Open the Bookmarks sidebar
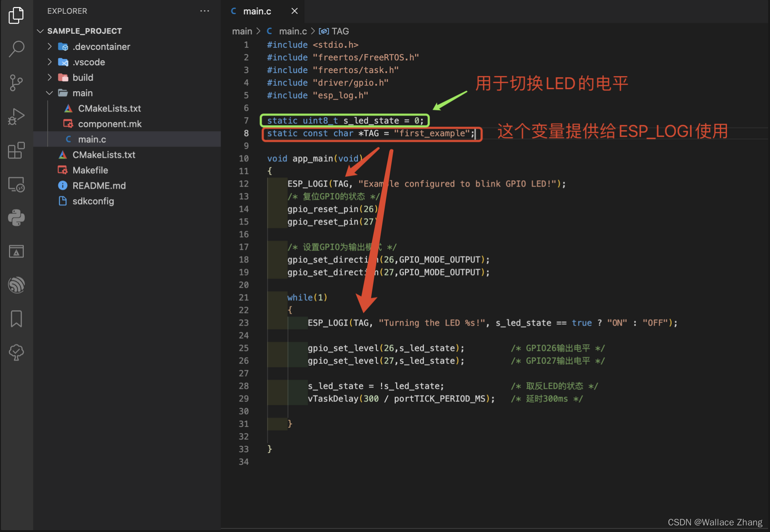 coord(16,319)
